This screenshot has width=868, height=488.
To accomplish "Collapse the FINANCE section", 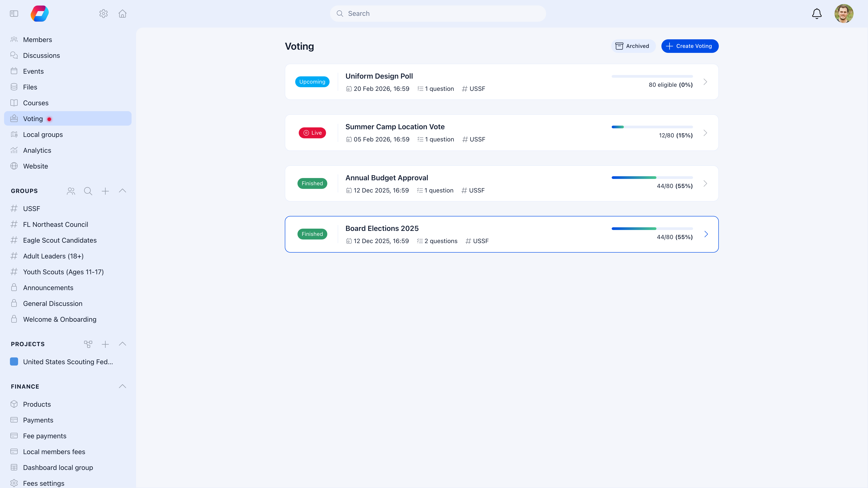I will [x=122, y=386].
